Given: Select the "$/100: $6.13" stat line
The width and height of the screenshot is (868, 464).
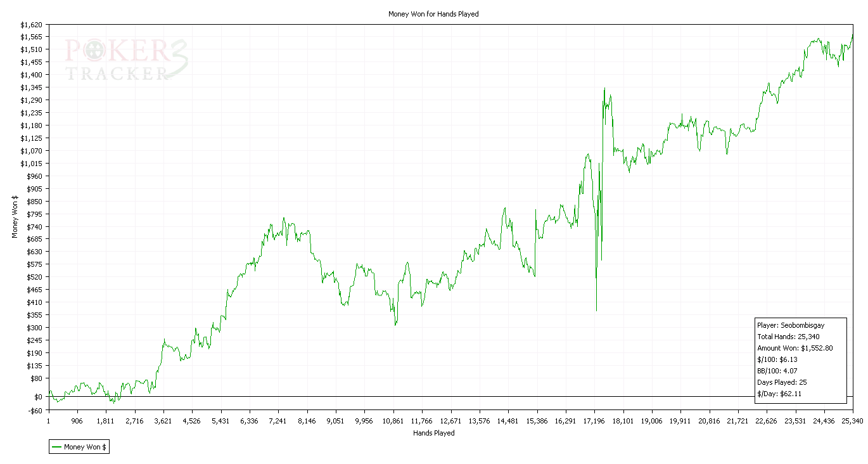Looking at the screenshot, I should click(x=777, y=359).
